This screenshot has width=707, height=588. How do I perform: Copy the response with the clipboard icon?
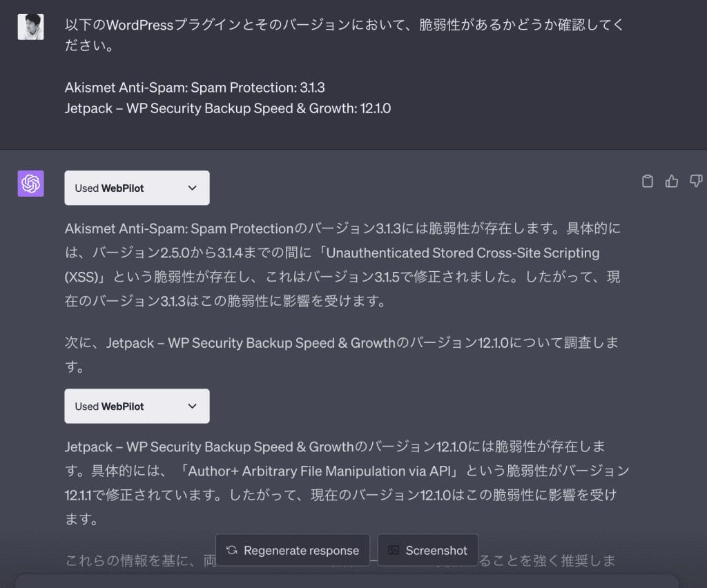pyautogui.click(x=648, y=181)
